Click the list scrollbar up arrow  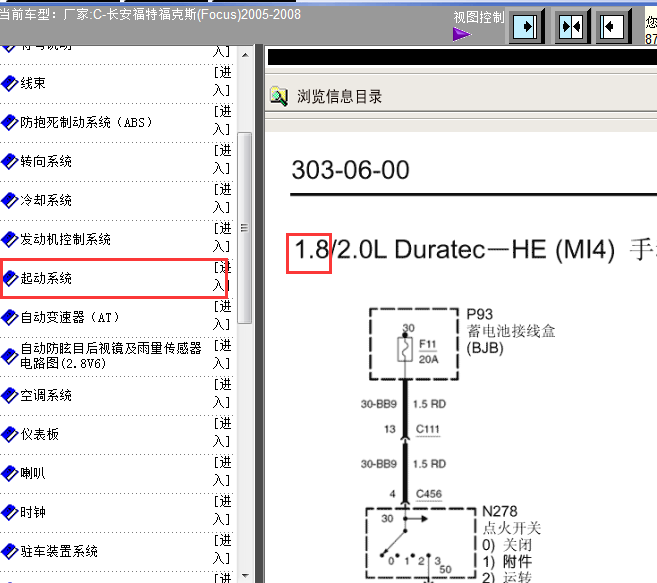coord(245,55)
